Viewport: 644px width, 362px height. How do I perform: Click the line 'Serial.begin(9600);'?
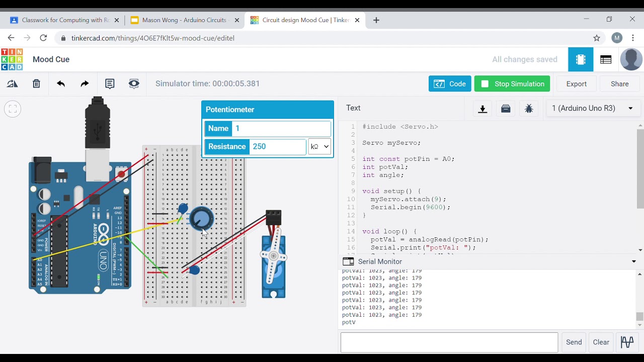(x=411, y=207)
